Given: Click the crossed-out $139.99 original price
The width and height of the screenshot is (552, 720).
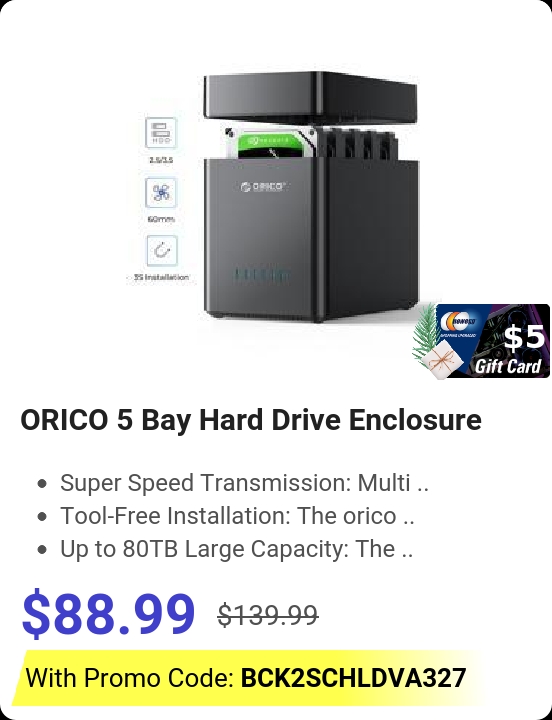Looking at the screenshot, I should coord(268,615).
